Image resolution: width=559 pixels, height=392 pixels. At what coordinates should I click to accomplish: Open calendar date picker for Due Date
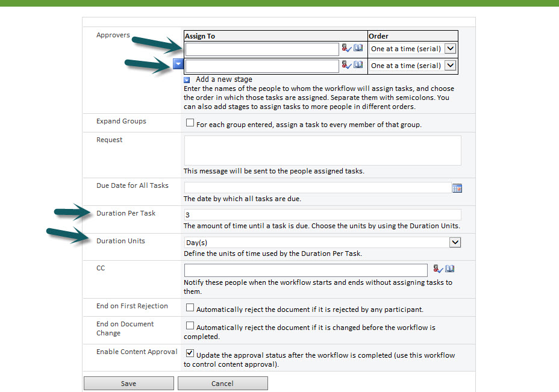click(457, 188)
